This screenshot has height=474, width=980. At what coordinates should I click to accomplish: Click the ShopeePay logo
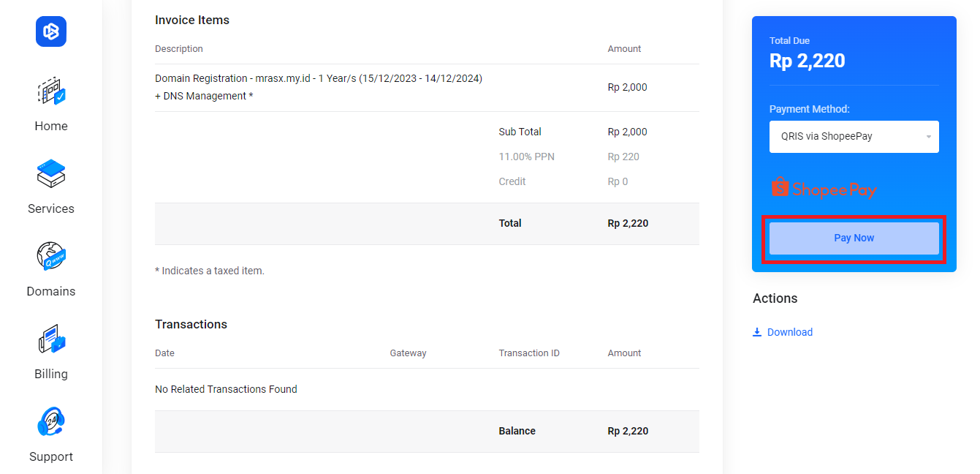824,189
